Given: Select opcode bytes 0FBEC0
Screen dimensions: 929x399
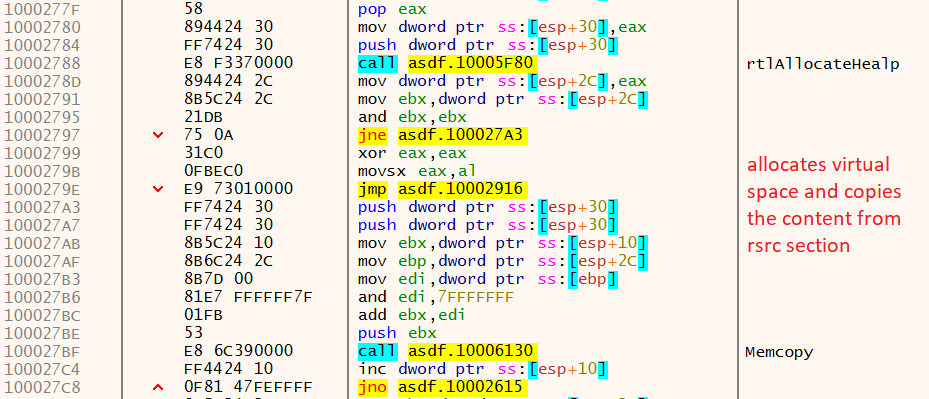Looking at the screenshot, I should click(214, 171).
